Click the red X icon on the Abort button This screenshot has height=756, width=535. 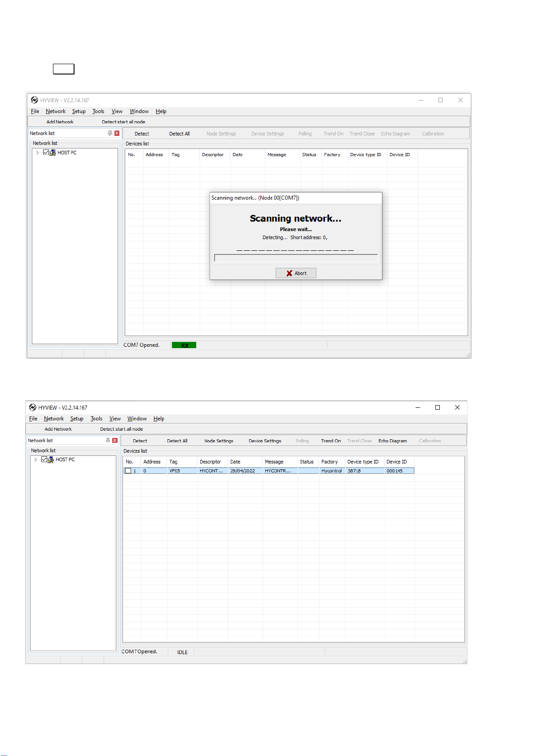click(x=289, y=273)
